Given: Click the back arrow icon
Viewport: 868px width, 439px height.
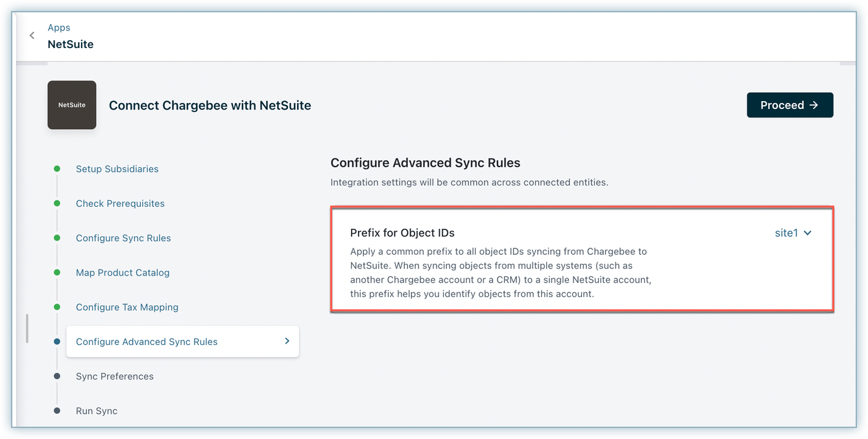Looking at the screenshot, I should pyautogui.click(x=32, y=36).
